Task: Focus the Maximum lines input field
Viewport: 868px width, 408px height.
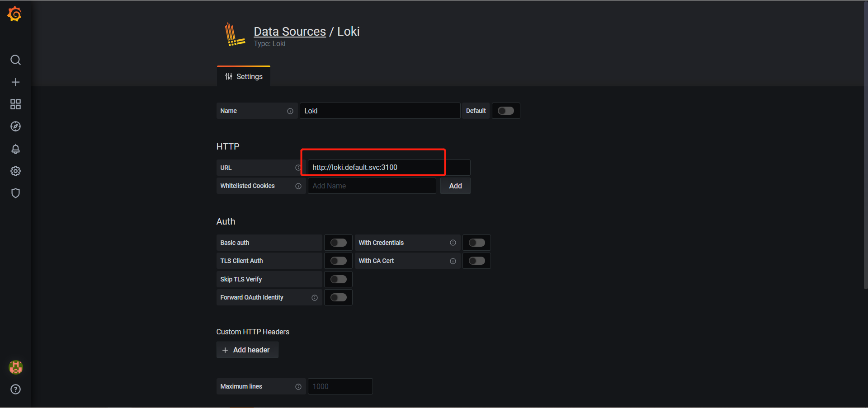Action: (340, 386)
